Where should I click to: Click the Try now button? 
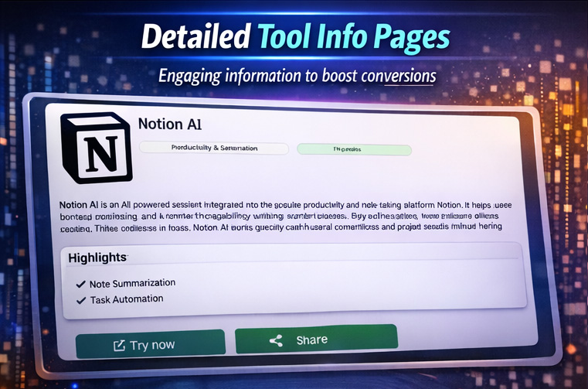pos(151,344)
